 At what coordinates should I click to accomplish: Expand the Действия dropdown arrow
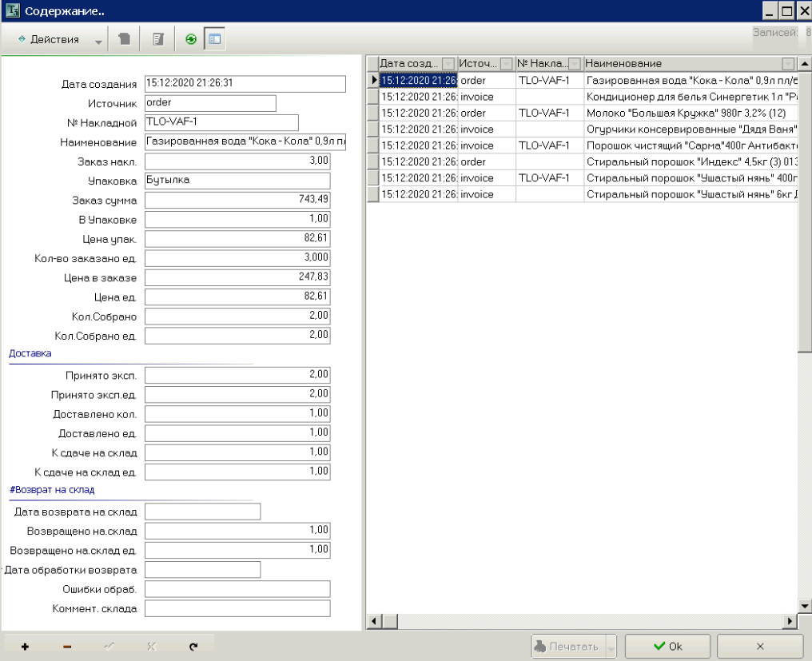[x=98, y=40]
